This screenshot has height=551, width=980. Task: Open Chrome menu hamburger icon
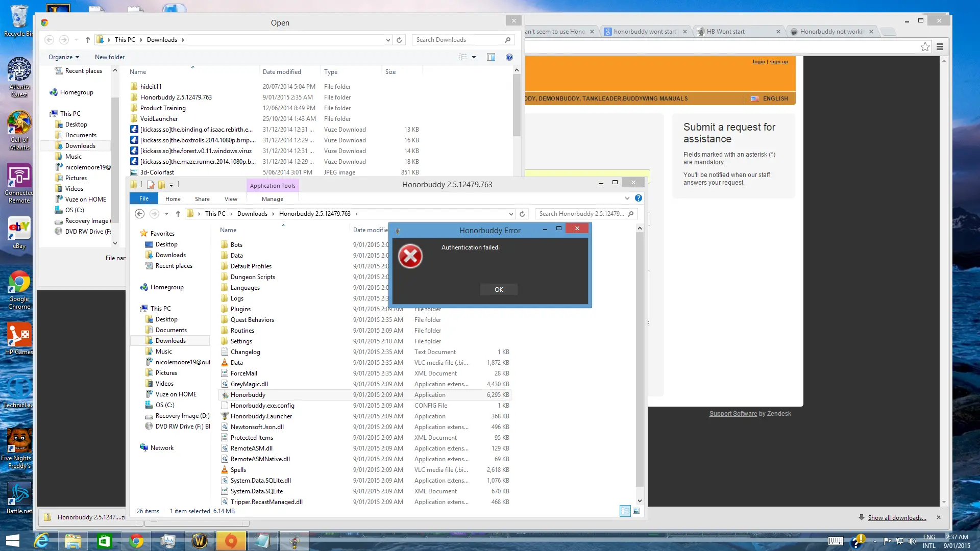[x=940, y=47]
